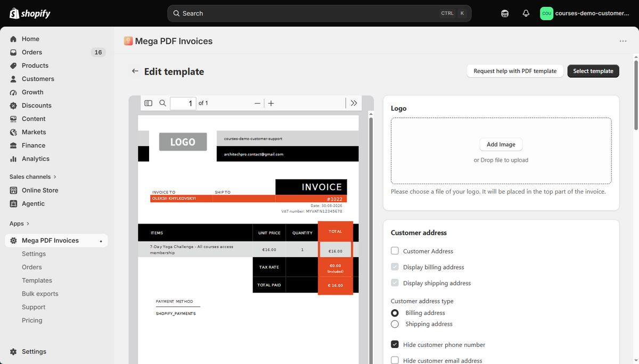Click the Markets globe icon
639x364 pixels.
click(13, 132)
